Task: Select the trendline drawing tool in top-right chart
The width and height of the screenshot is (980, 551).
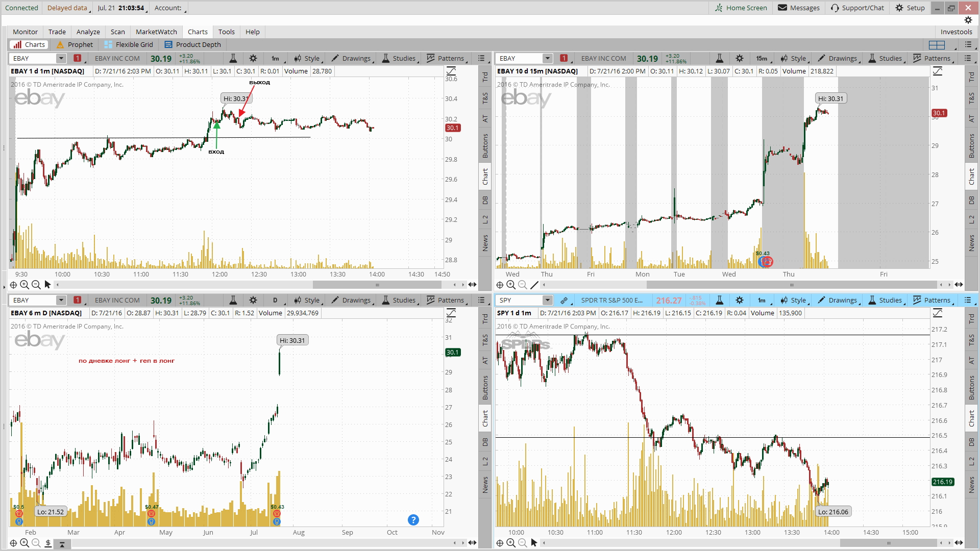Action: pos(534,285)
